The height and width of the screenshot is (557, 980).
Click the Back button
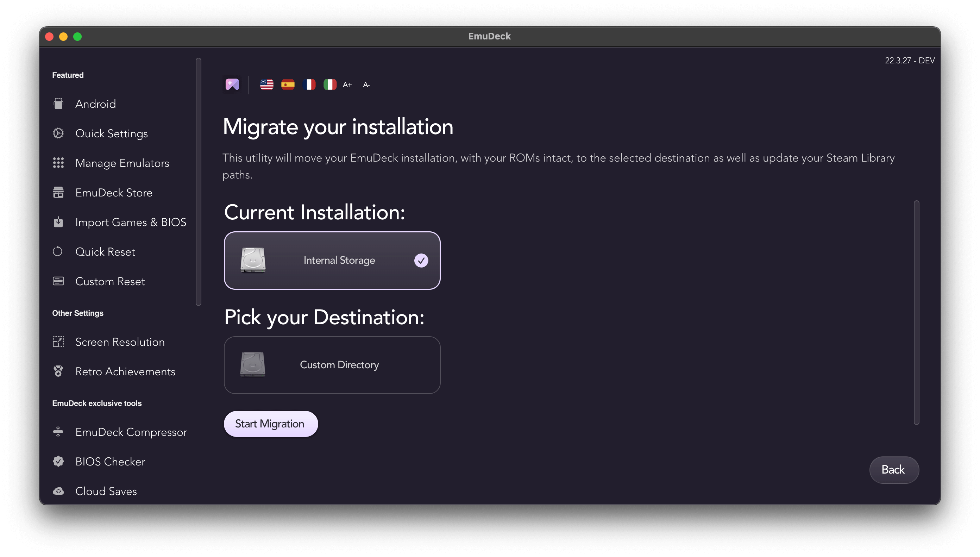point(894,469)
